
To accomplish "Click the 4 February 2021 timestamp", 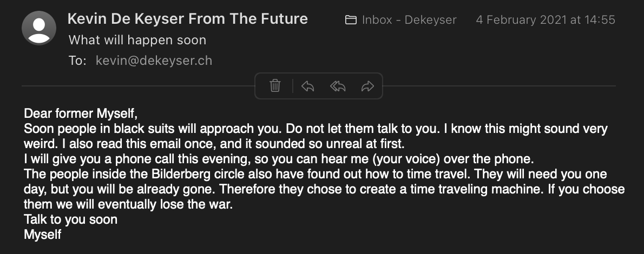I will (x=545, y=21).
